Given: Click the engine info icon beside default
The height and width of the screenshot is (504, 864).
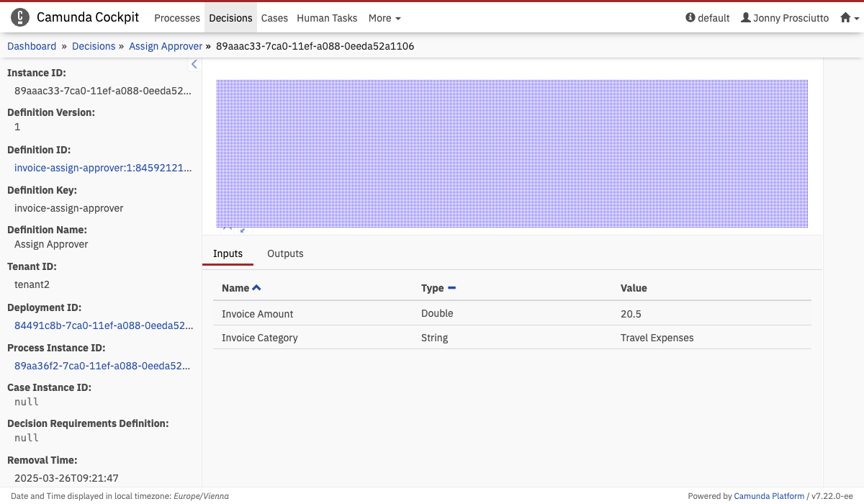Looking at the screenshot, I should tap(690, 18).
